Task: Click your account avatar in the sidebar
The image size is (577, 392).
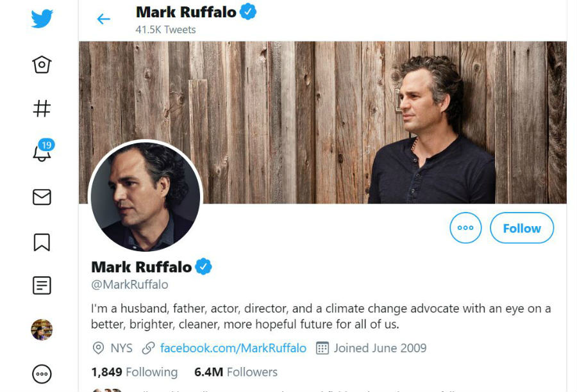Action: (x=41, y=328)
